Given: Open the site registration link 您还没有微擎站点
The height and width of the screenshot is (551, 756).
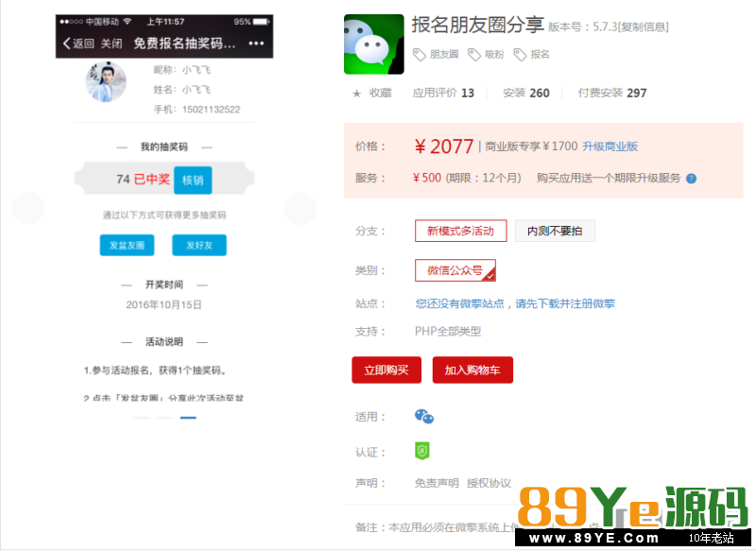Looking at the screenshot, I should click(515, 303).
